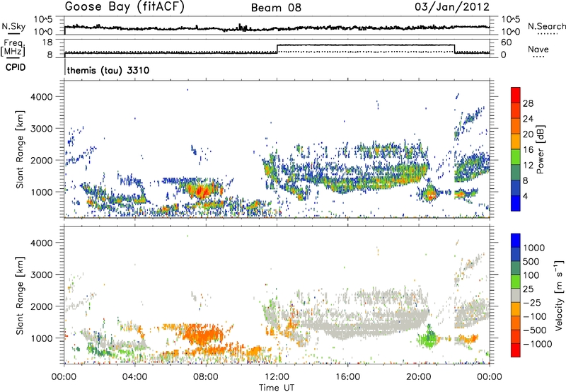Click "3000" on the velocity panel range axis
The image size is (566, 392).
click(x=42, y=275)
